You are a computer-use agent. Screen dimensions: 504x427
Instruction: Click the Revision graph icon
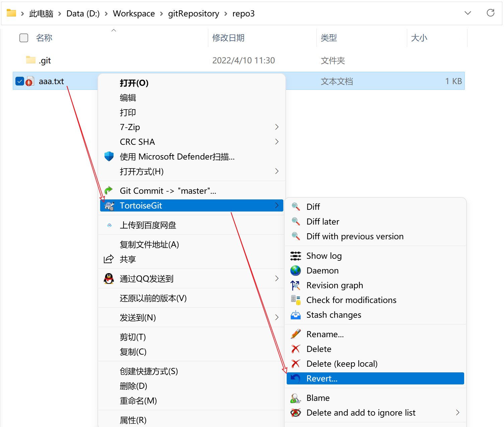pyautogui.click(x=295, y=285)
